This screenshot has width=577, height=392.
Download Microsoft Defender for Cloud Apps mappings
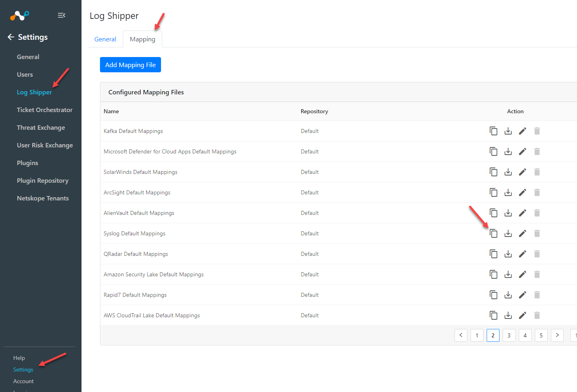[x=508, y=151]
